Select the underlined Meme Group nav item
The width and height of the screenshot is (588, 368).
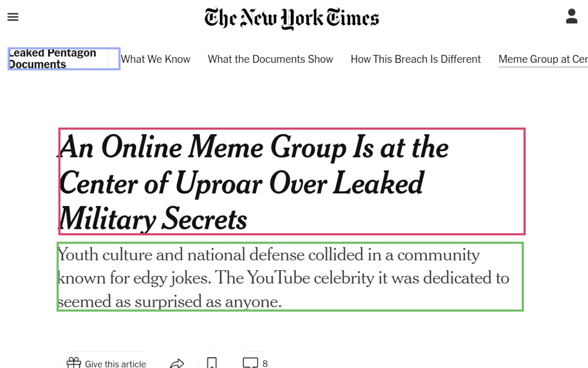tap(543, 59)
